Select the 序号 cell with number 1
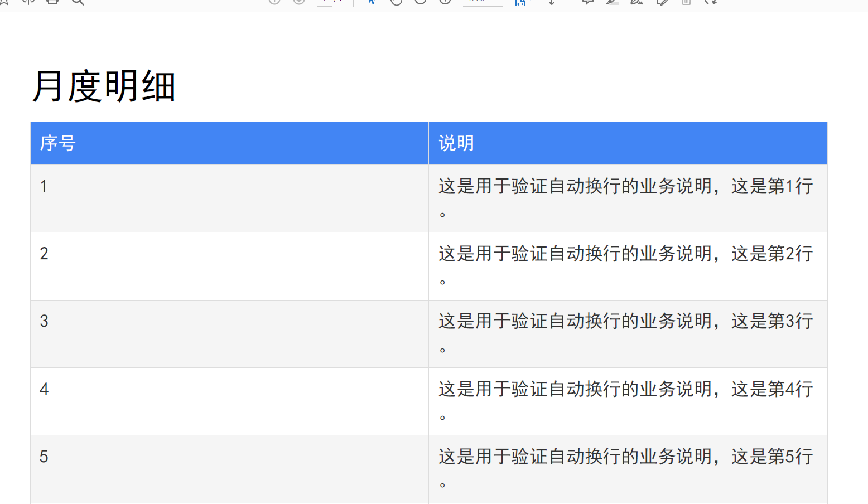This screenshot has height=504, width=868. click(229, 198)
